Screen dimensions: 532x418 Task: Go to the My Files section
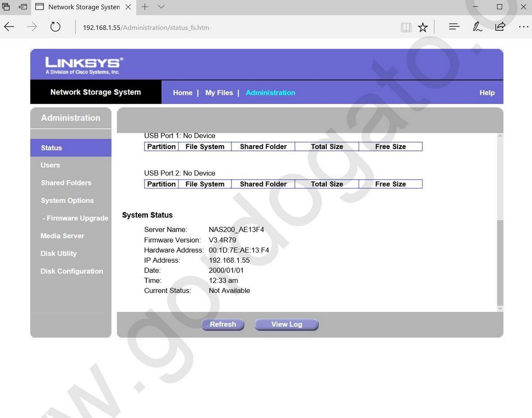tap(219, 93)
